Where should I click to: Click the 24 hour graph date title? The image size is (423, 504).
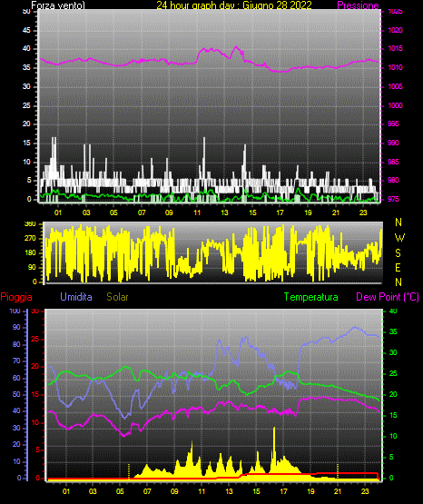234,5
